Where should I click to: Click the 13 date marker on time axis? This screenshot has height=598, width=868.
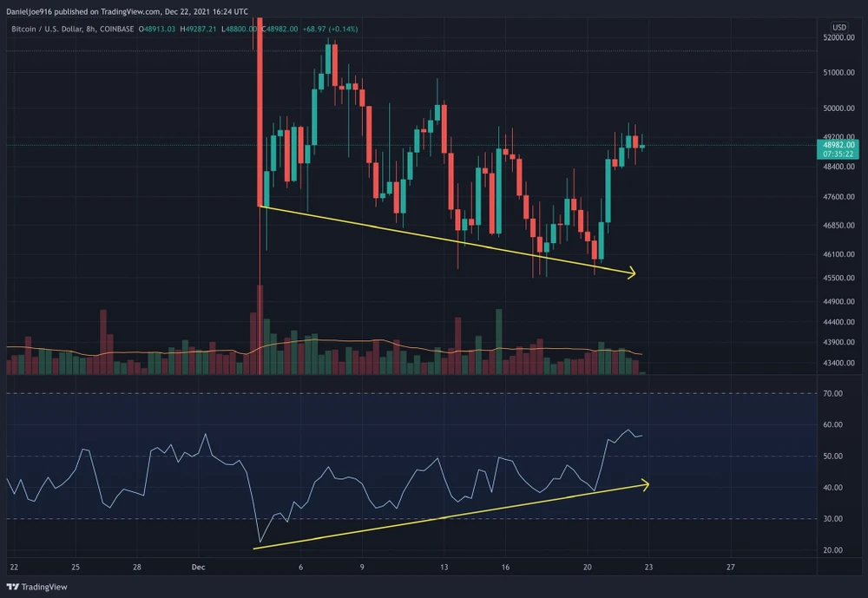pyautogui.click(x=444, y=567)
